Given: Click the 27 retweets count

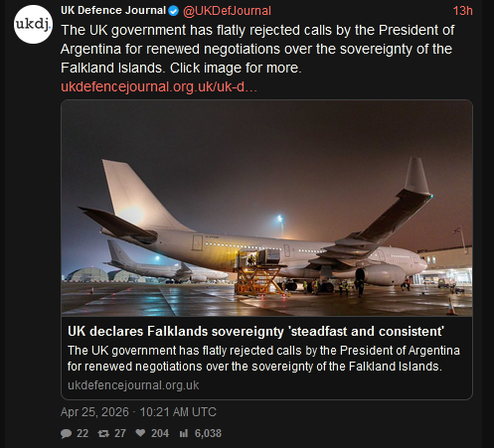Looking at the screenshot, I should [x=120, y=433].
